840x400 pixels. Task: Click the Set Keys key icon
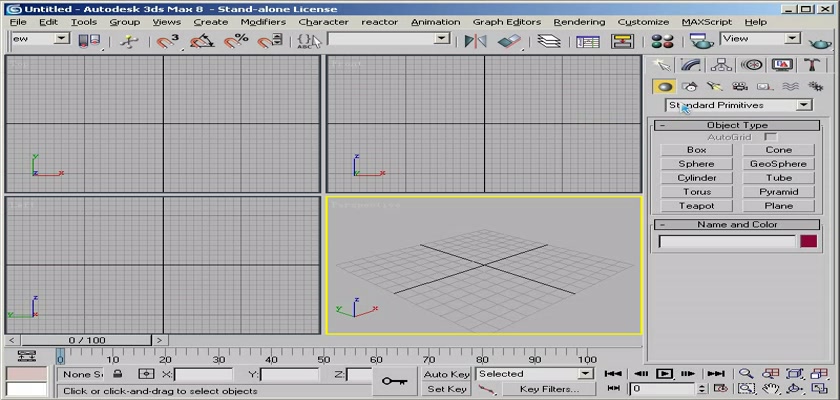pos(392,380)
